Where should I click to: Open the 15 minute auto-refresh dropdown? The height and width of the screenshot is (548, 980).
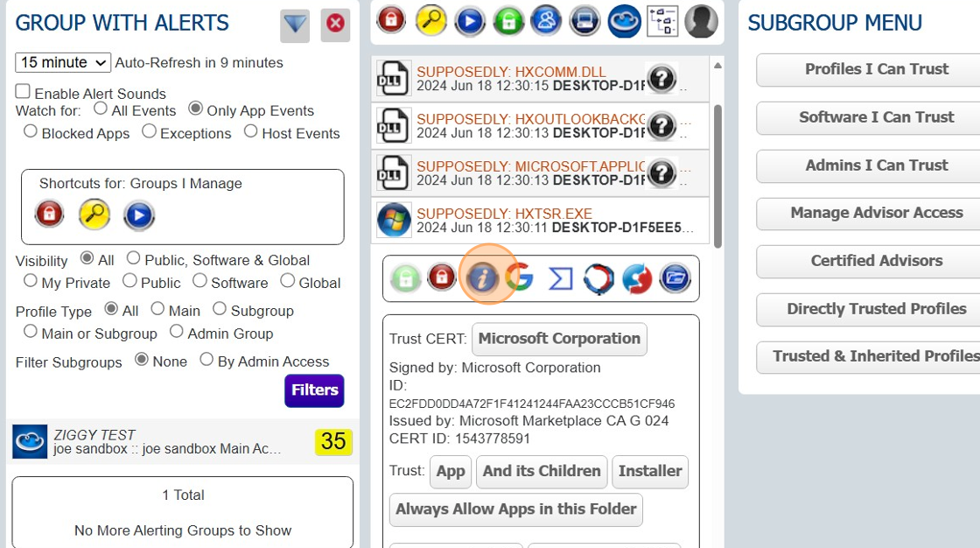[61, 62]
